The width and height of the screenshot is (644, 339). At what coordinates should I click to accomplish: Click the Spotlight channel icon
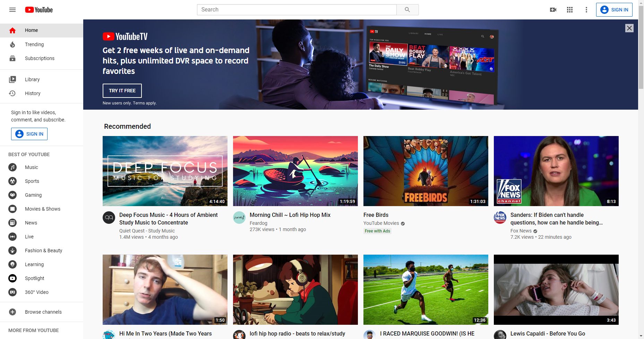click(12, 278)
